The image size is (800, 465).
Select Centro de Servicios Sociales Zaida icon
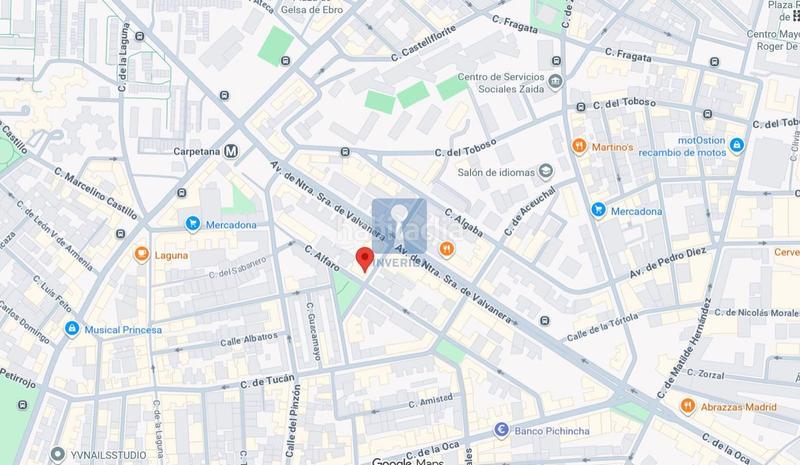[x=555, y=82]
